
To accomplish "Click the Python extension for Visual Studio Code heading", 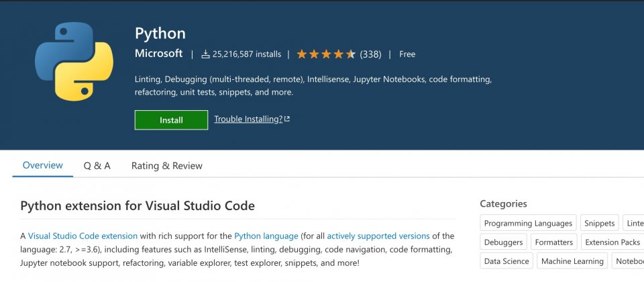I will point(138,205).
